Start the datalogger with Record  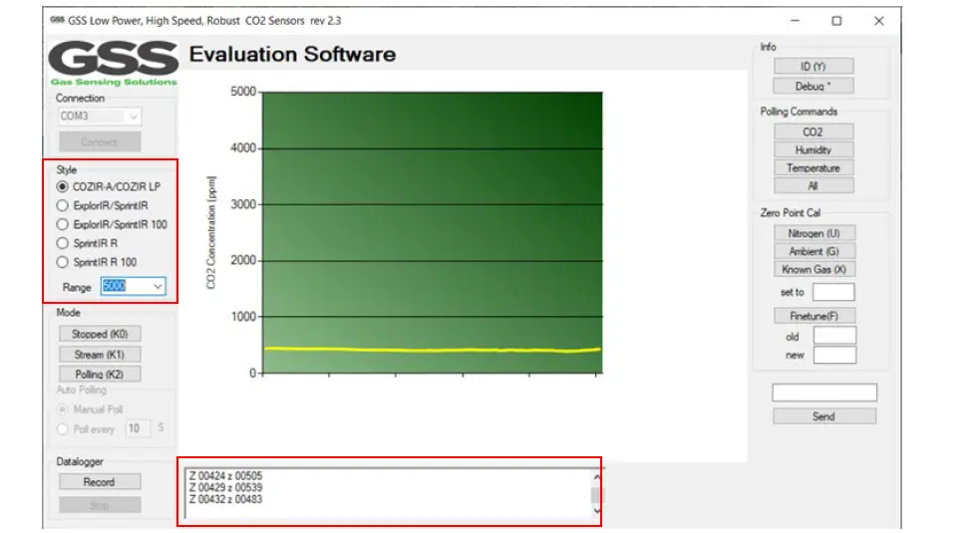tap(100, 482)
